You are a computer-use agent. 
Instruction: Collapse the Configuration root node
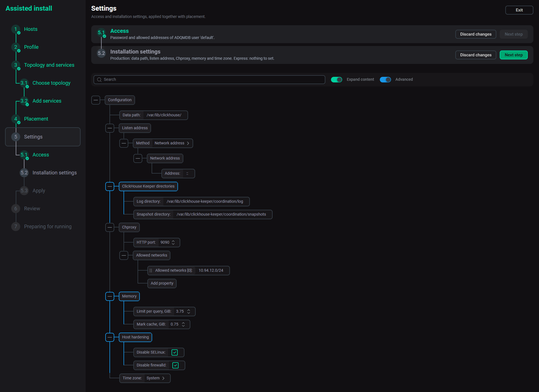[x=96, y=100]
